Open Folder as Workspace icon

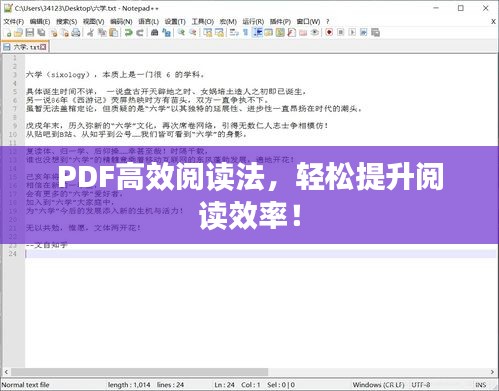pyautogui.click(x=303, y=33)
